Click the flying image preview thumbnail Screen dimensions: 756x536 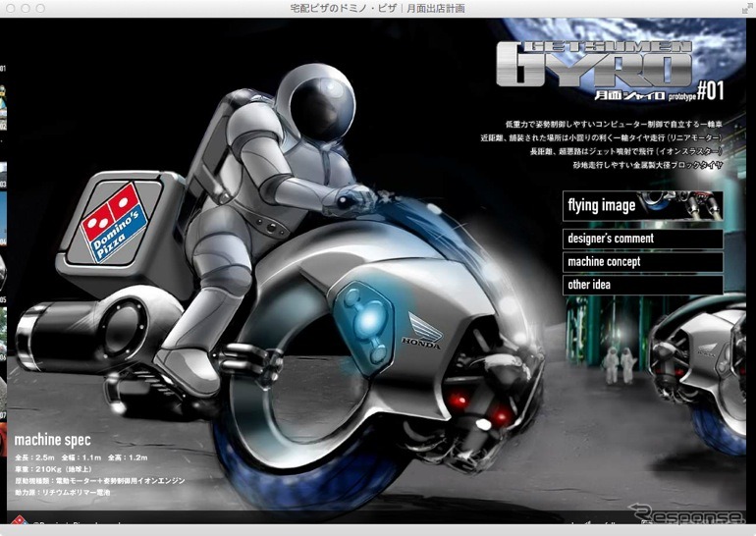(693, 205)
